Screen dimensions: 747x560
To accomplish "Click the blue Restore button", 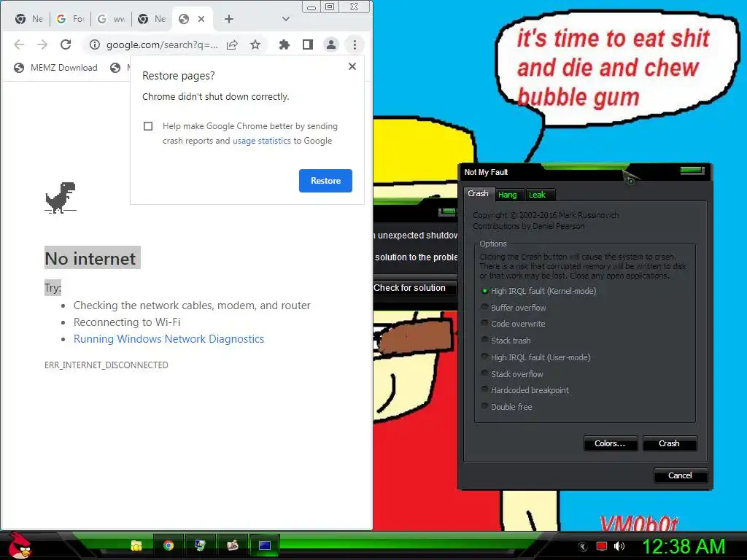I will pos(326,181).
